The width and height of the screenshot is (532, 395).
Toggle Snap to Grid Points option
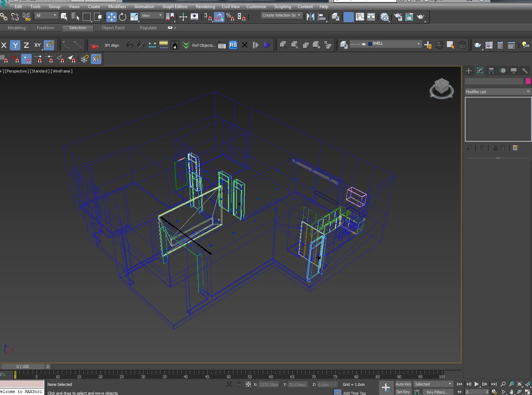[4, 59]
